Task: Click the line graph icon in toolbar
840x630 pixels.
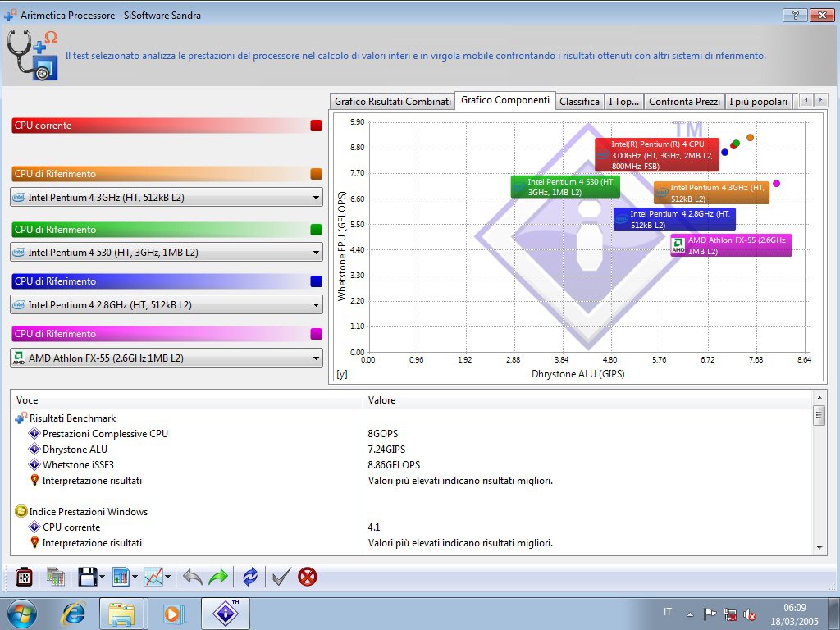Action: pyautogui.click(x=153, y=577)
